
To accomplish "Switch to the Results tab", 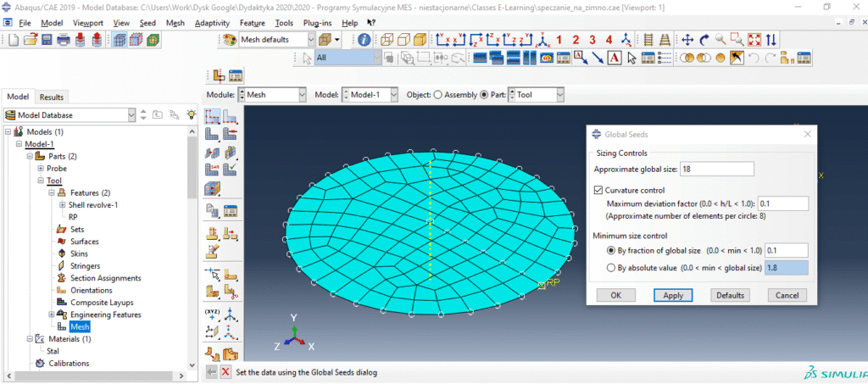I will click(52, 97).
